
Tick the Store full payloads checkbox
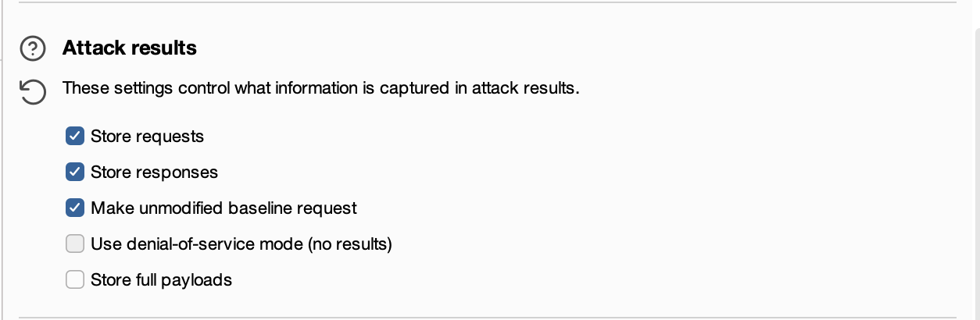[x=75, y=279]
